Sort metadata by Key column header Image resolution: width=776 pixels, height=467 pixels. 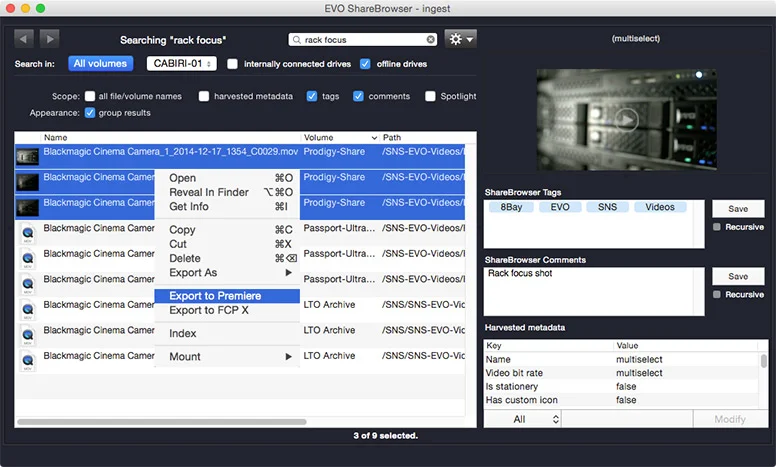(x=548, y=345)
